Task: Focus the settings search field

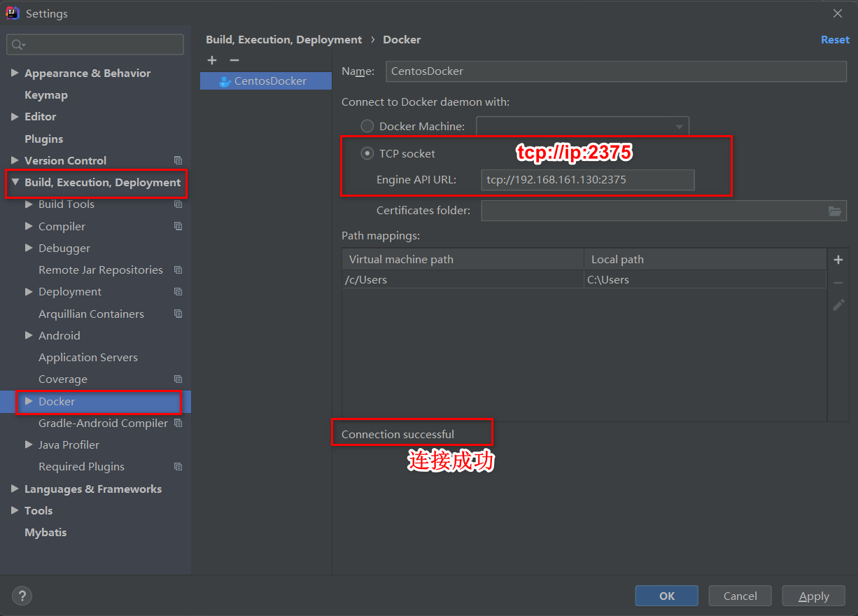Action: (x=95, y=45)
